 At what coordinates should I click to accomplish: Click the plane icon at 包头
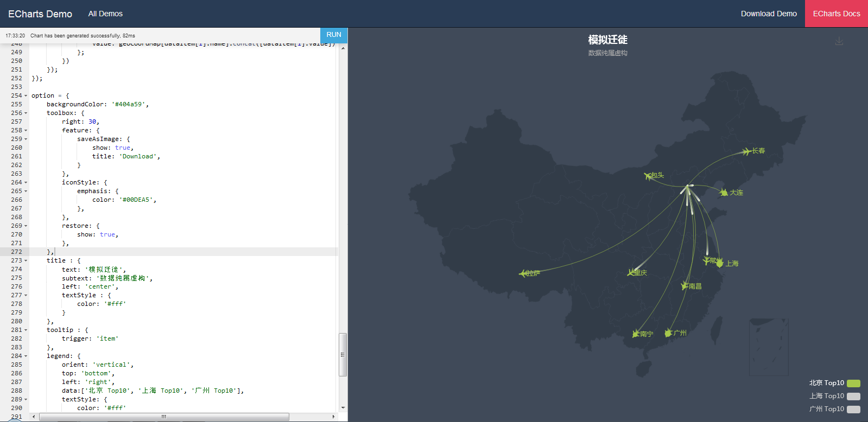coord(648,176)
